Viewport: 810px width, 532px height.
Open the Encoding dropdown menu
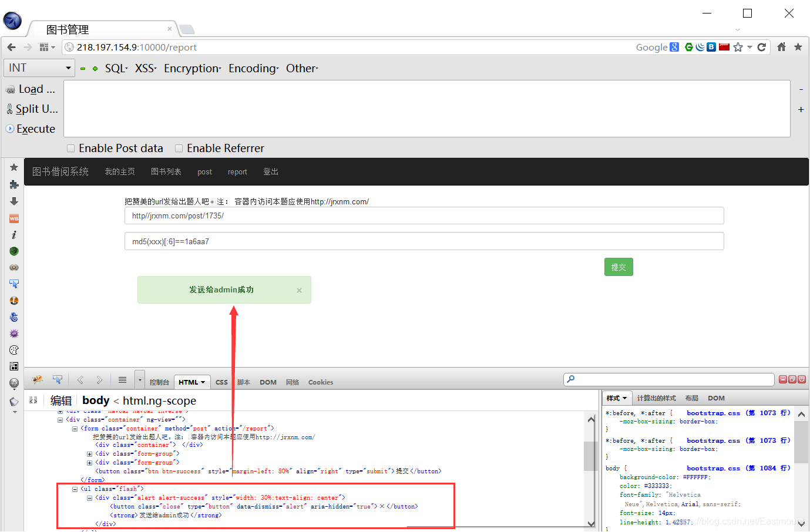[254, 69]
